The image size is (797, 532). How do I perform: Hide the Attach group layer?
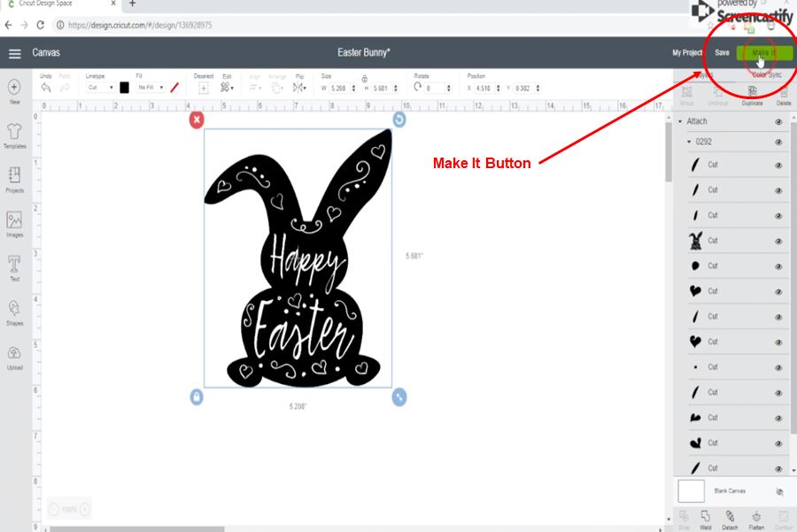(x=778, y=121)
